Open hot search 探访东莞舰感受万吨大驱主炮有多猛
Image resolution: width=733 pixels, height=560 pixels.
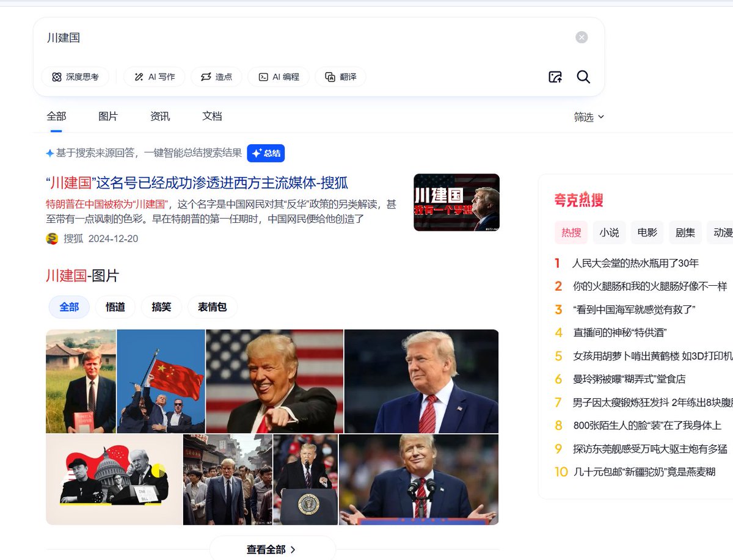click(650, 449)
